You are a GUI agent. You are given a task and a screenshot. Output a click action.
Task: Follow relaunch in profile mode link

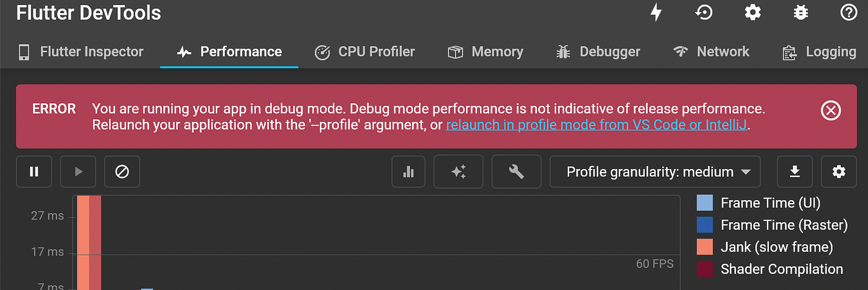(598, 125)
